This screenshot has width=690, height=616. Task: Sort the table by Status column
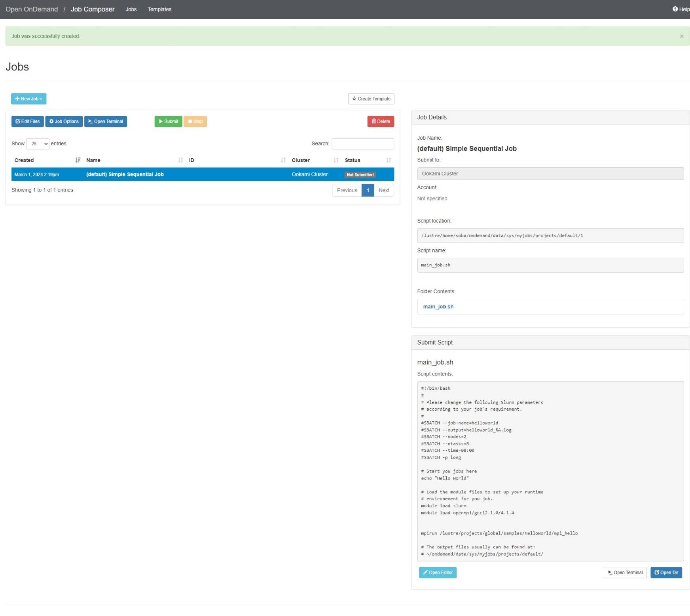[352, 160]
